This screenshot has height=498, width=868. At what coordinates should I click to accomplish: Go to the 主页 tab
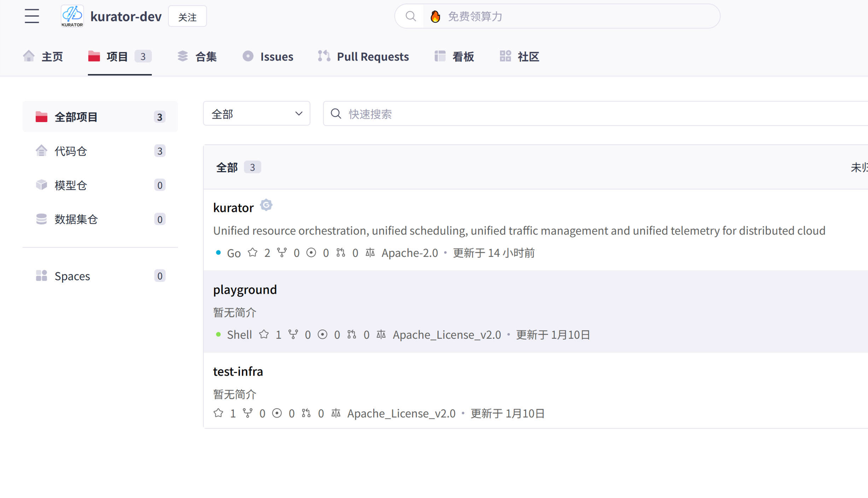[43, 57]
